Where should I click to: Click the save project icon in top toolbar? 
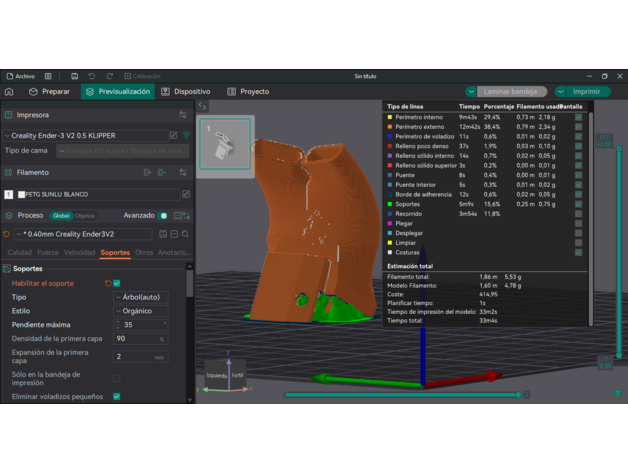pyautogui.click(x=74, y=76)
